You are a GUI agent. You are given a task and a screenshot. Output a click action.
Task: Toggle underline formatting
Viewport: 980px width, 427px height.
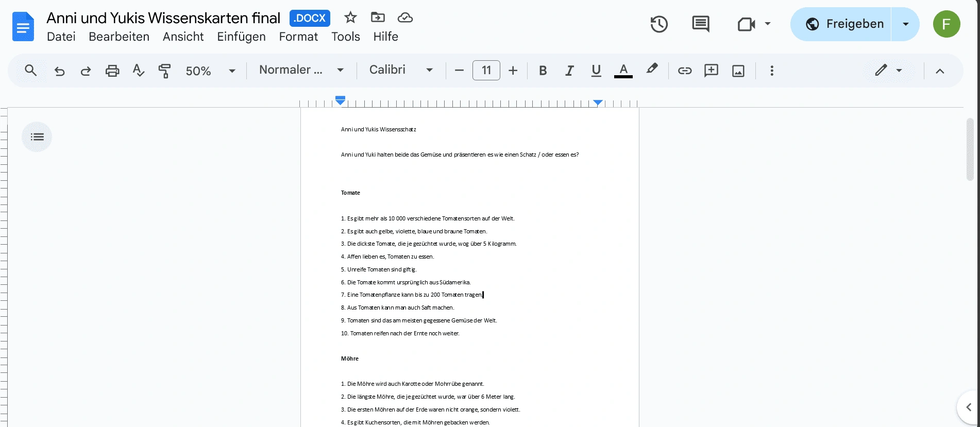coord(596,71)
